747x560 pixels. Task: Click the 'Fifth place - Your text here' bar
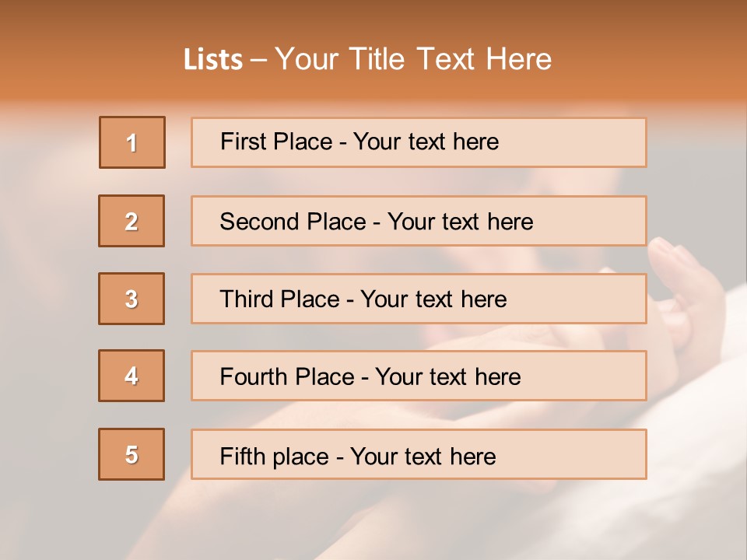tap(419, 454)
